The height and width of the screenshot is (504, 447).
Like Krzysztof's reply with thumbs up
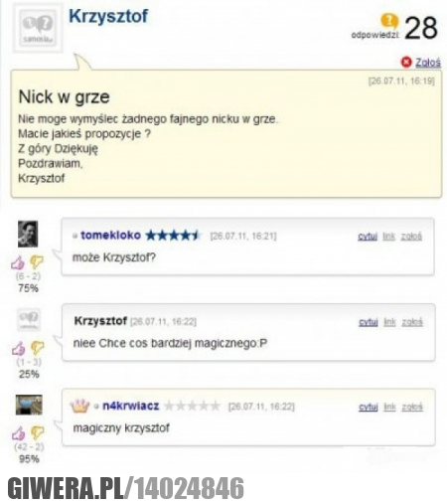point(19,348)
